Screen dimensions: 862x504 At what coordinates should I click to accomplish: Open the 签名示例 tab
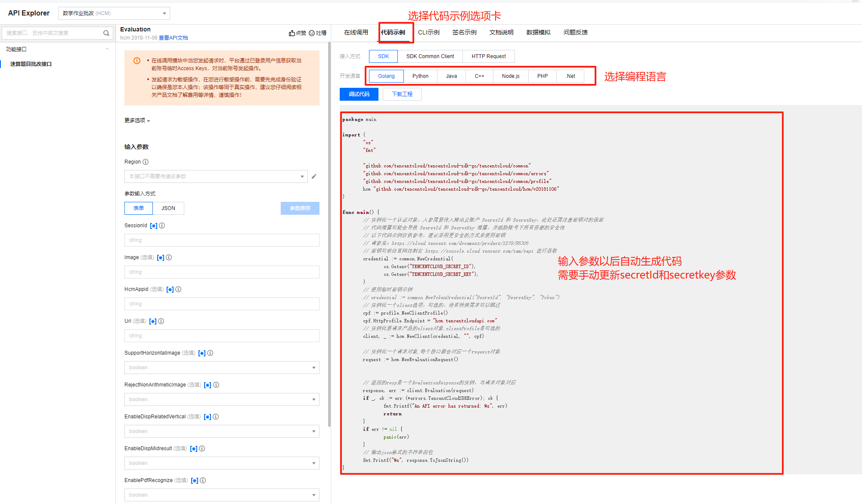coord(464,32)
